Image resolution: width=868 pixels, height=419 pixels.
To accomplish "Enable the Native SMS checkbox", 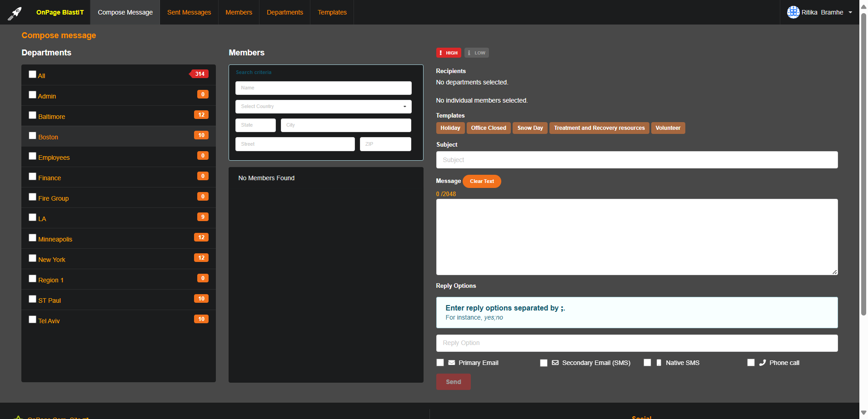I will [647, 363].
